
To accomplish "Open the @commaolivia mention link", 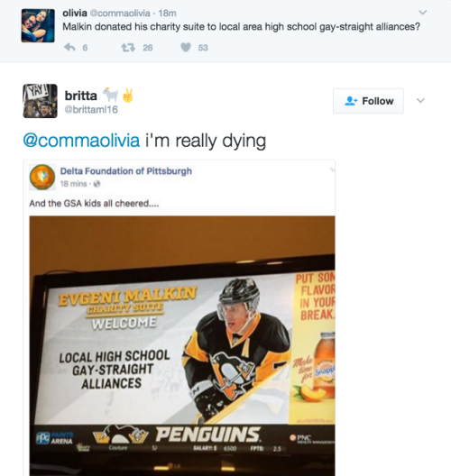I will pyautogui.click(x=81, y=141).
